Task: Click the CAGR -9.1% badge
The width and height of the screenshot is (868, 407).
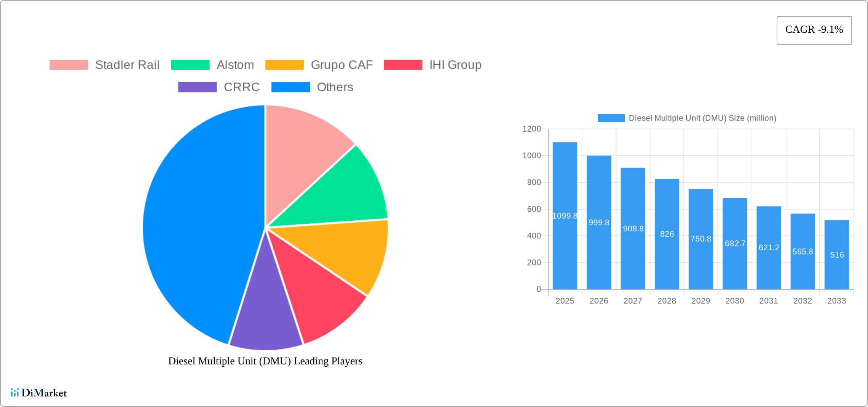Action: coord(814,30)
